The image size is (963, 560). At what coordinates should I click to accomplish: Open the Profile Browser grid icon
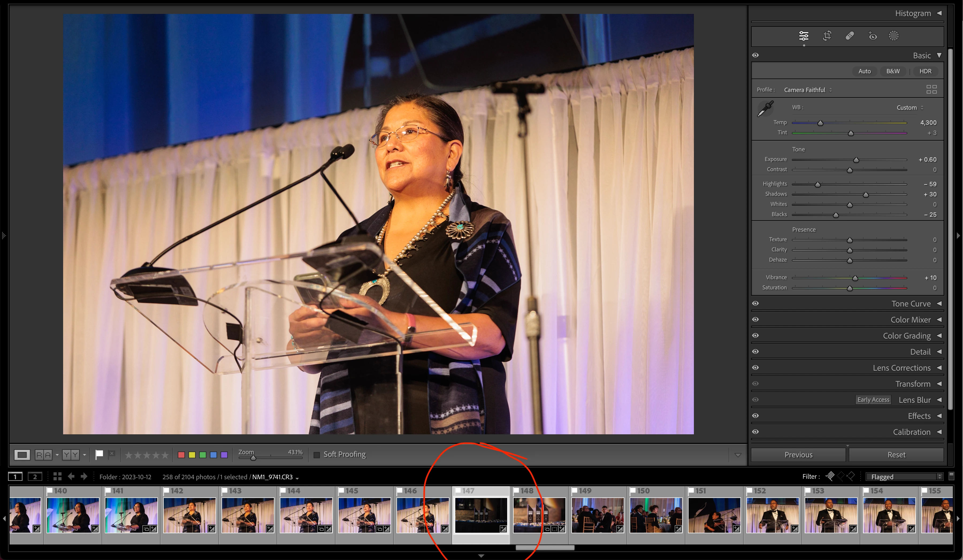931,89
